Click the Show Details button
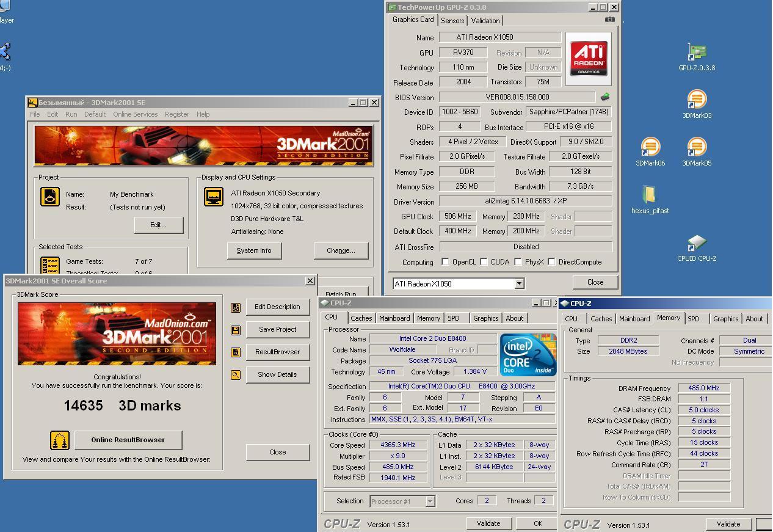 (277, 374)
